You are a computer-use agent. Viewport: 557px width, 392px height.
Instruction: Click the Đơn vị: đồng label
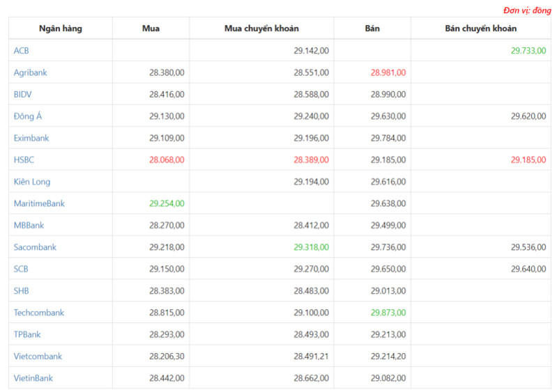click(x=527, y=10)
